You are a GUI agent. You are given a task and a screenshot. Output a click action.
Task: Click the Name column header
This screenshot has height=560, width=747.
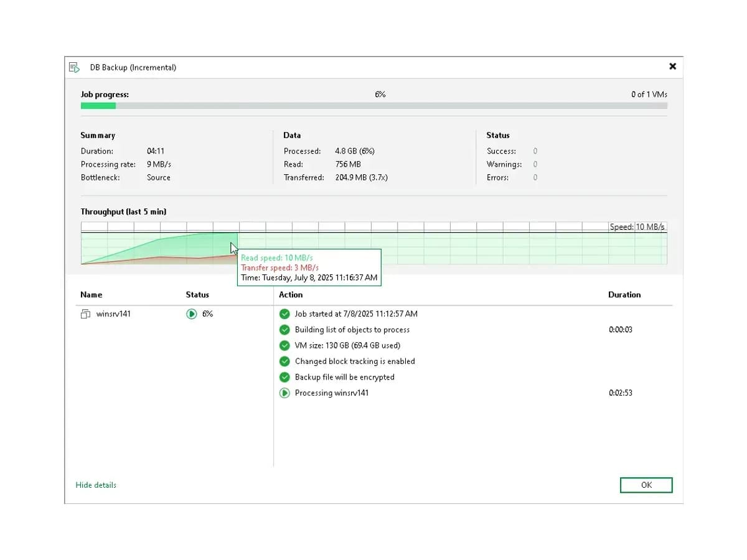[92, 295]
